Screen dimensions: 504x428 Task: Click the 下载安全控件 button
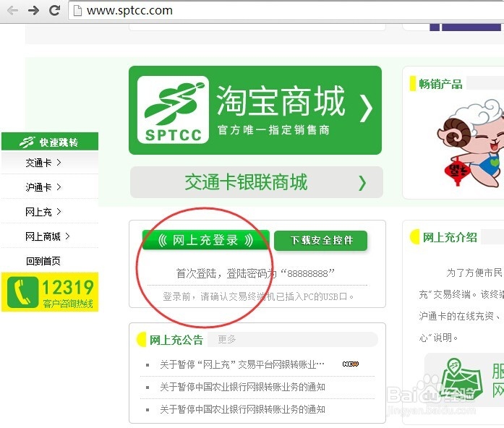(x=321, y=240)
